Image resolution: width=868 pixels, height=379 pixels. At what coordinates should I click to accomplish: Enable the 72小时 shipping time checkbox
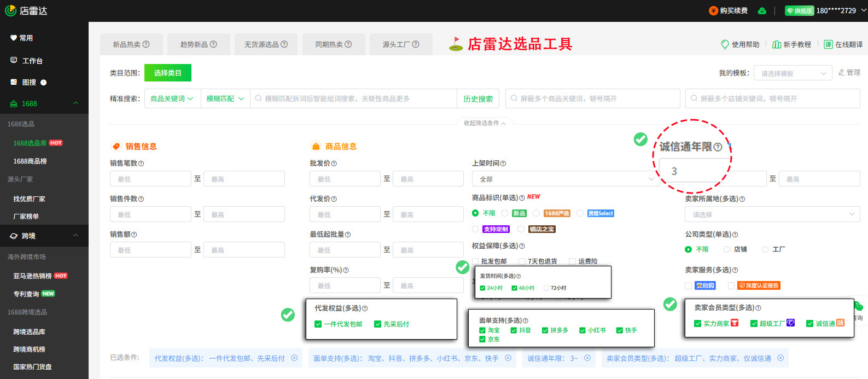click(546, 288)
